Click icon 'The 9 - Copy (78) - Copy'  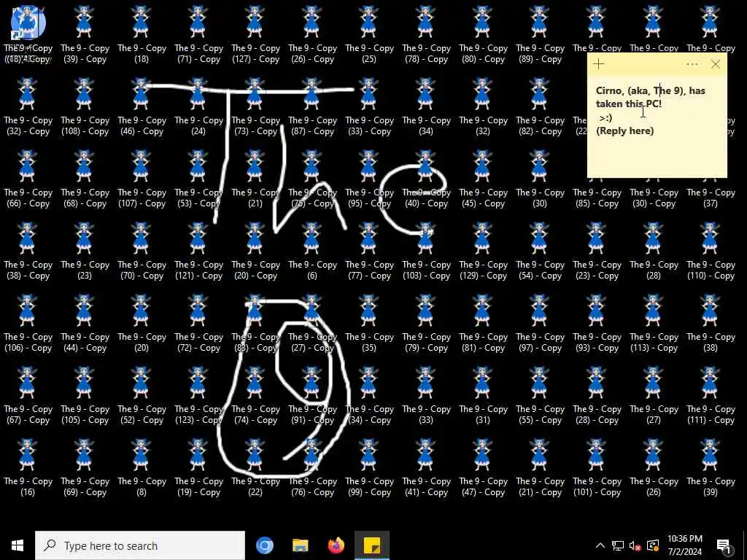(426, 36)
